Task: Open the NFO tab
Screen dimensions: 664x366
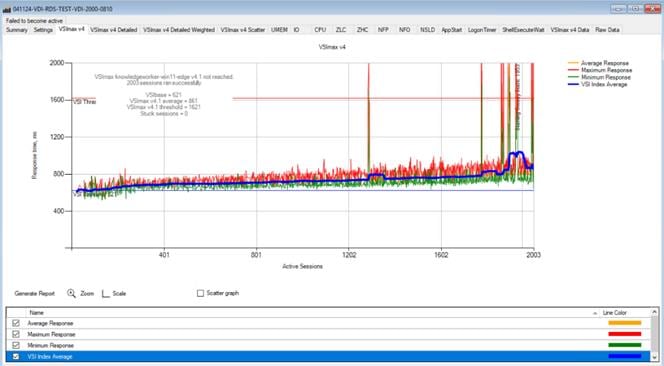Action: 404,30
